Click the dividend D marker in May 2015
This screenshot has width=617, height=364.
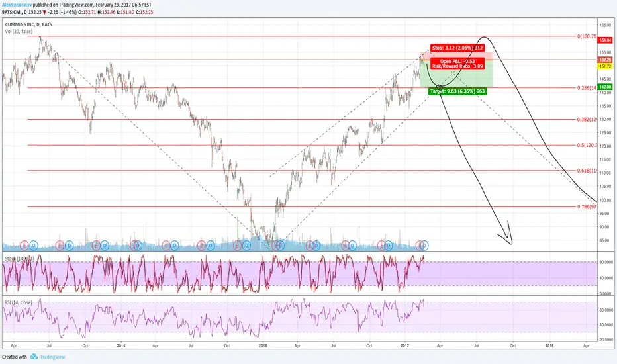click(174, 246)
